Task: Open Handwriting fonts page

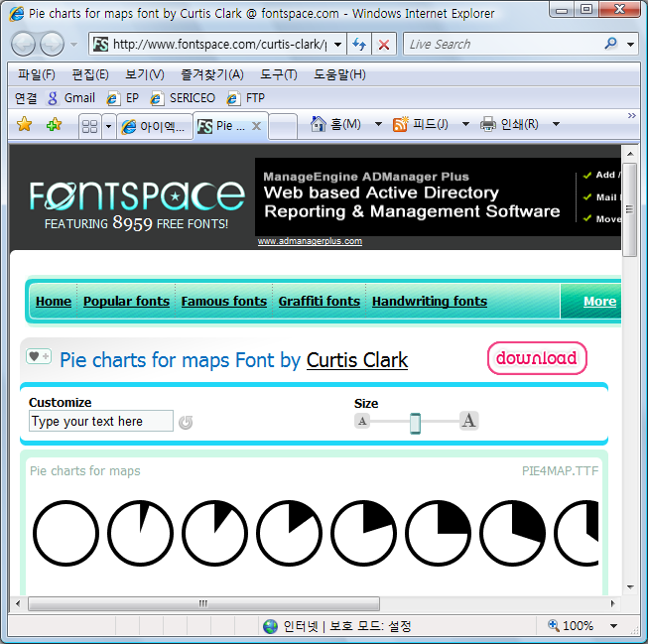Action: (x=430, y=302)
